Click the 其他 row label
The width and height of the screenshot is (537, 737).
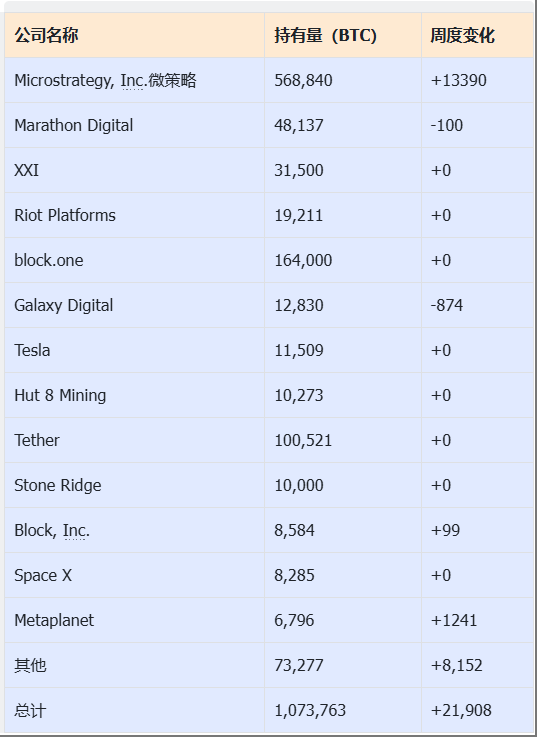(30, 666)
